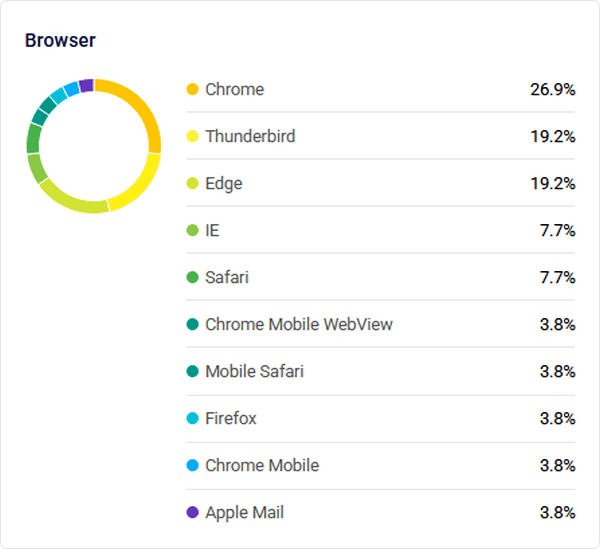This screenshot has height=549, width=600.
Task: Select the Thunderbird legend label
Action: [x=250, y=136]
